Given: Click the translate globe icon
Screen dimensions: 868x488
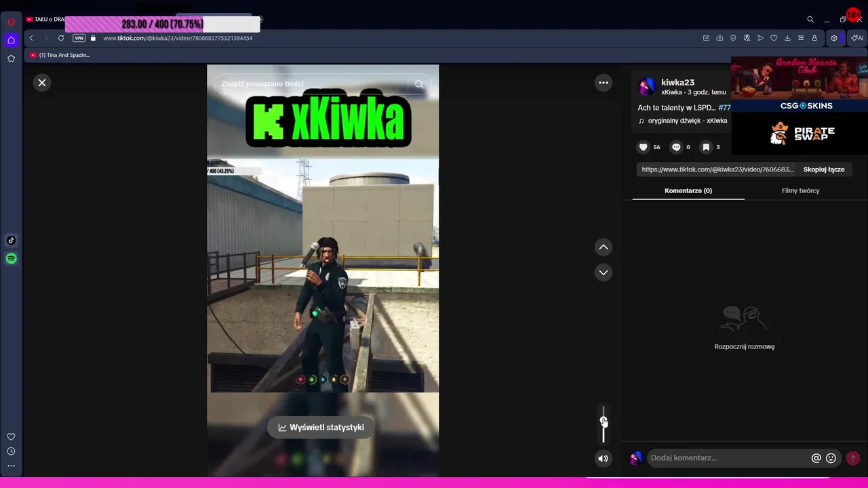Looking at the screenshot, I should pos(747,38).
